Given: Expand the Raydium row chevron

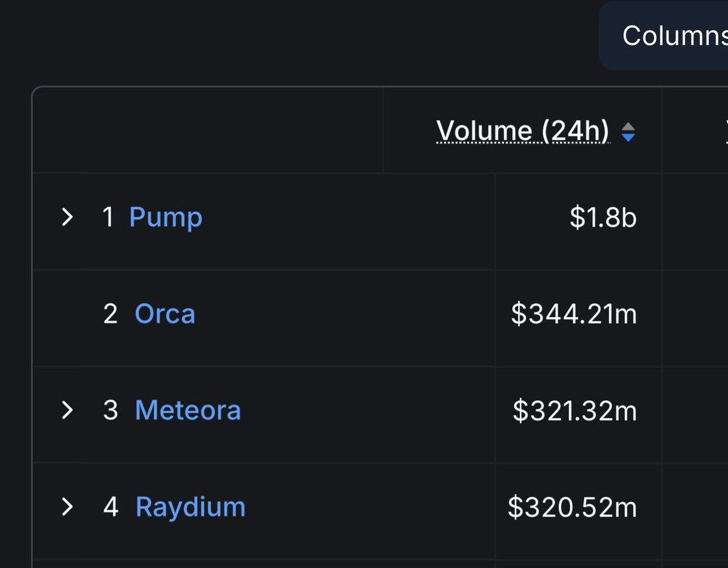Looking at the screenshot, I should [x=67, y=507].
